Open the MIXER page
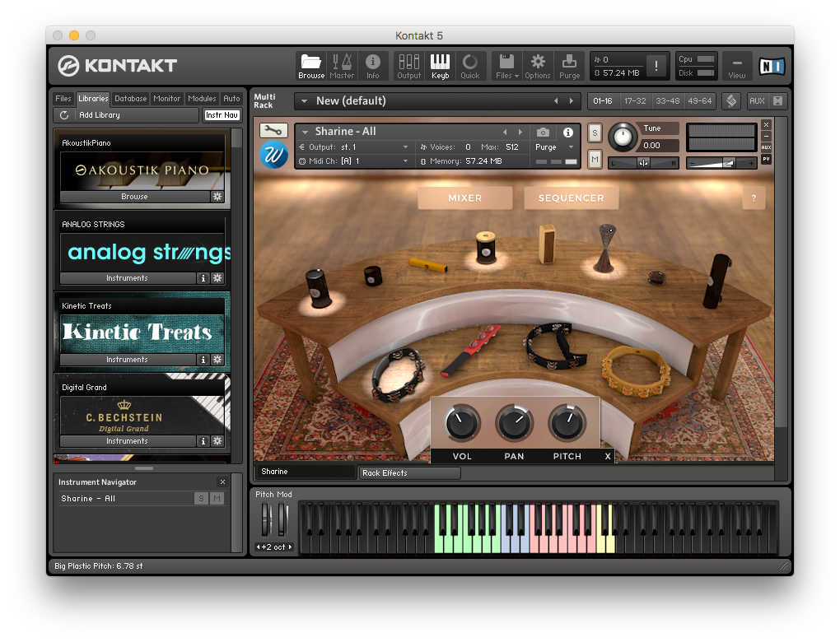This screenshot has height=642, width=840. (465, 198)
